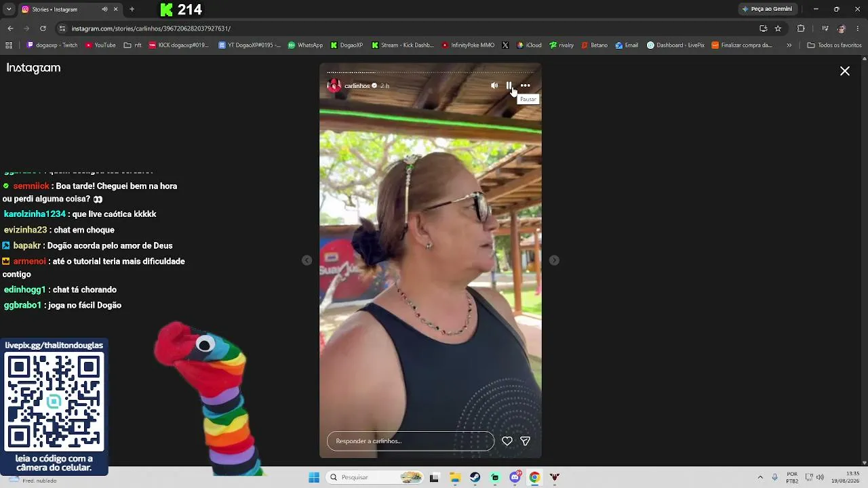Viewport: 868px width, 488px height.
Task: Open the carlinhos profile picture in the story
Action: (334, 86)
